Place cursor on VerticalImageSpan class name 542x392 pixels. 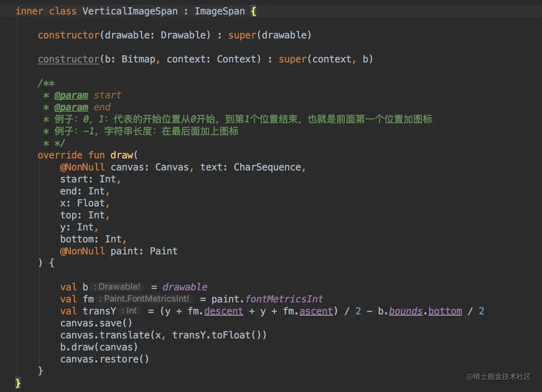[130, 11]
